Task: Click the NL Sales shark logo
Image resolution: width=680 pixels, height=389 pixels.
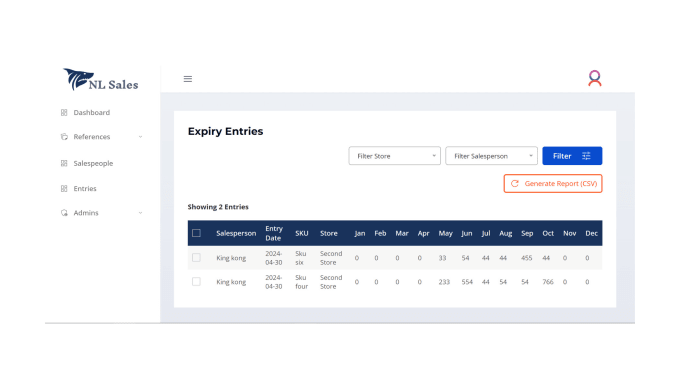Action: pyautogui.click(x=101, y=79)
